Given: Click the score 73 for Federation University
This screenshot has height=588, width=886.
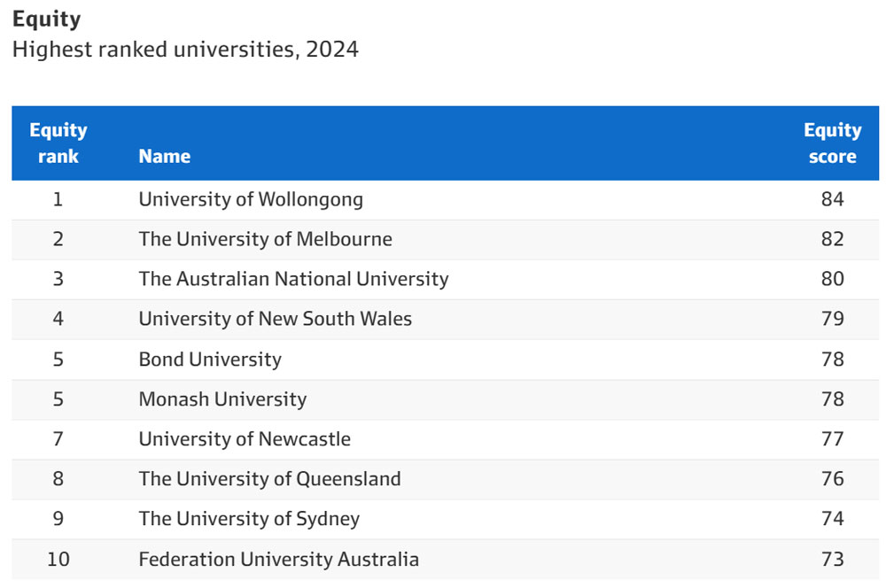Looking at the screenshot, I should click(832, 559).
